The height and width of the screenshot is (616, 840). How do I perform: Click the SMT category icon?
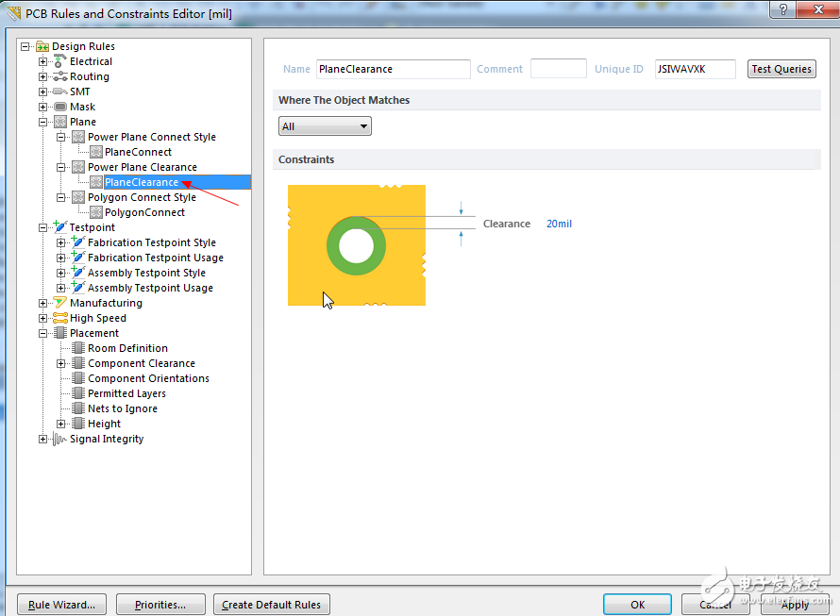tap(60, 92)
